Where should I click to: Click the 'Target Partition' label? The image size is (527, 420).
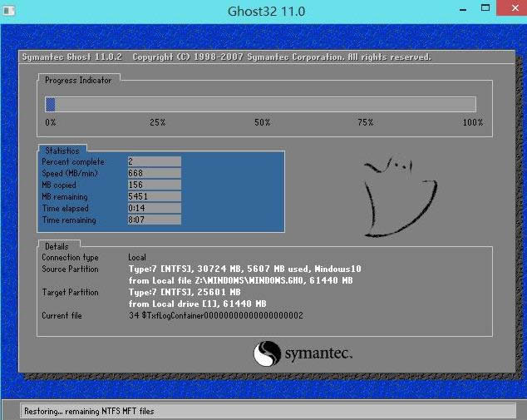(x=71, y=292)
